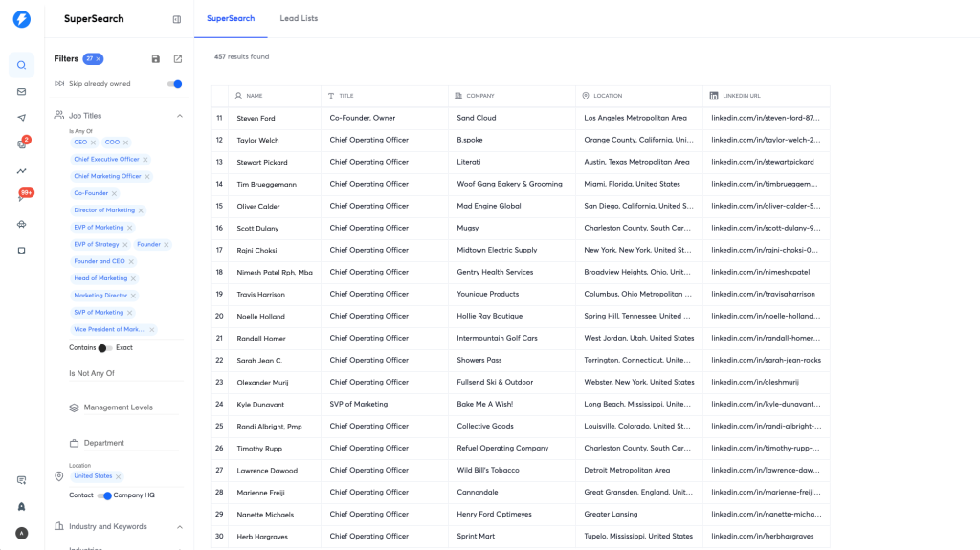Open the rocket icon near sidebar bottom
The height and width of the screenshot is (550, 980).
tap(21, 506)
